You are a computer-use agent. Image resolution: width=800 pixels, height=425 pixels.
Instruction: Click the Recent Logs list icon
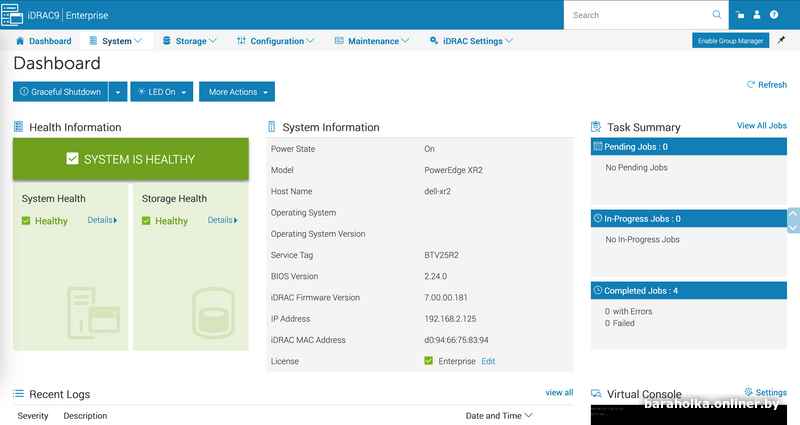18,393
